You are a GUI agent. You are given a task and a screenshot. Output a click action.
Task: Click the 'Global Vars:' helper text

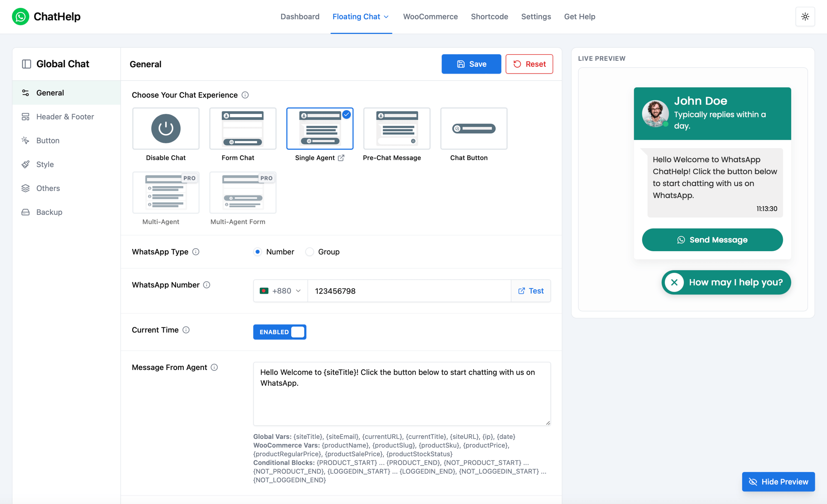[x=272, y=436]
